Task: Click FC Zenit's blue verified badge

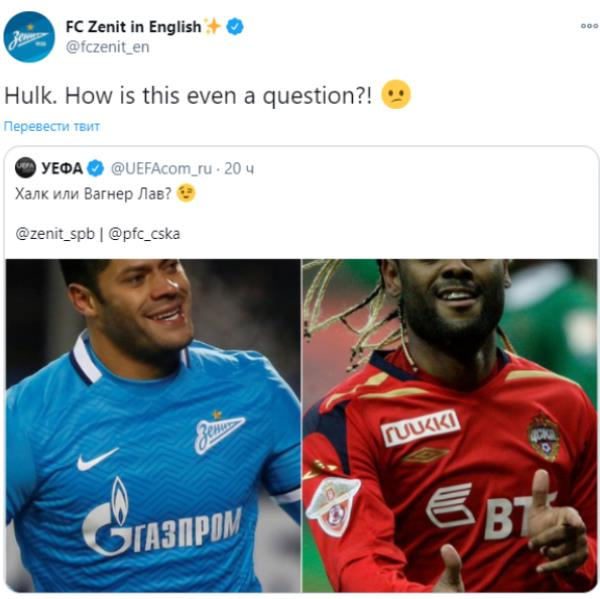Action: pyautogui.click(x=235, y=27)
